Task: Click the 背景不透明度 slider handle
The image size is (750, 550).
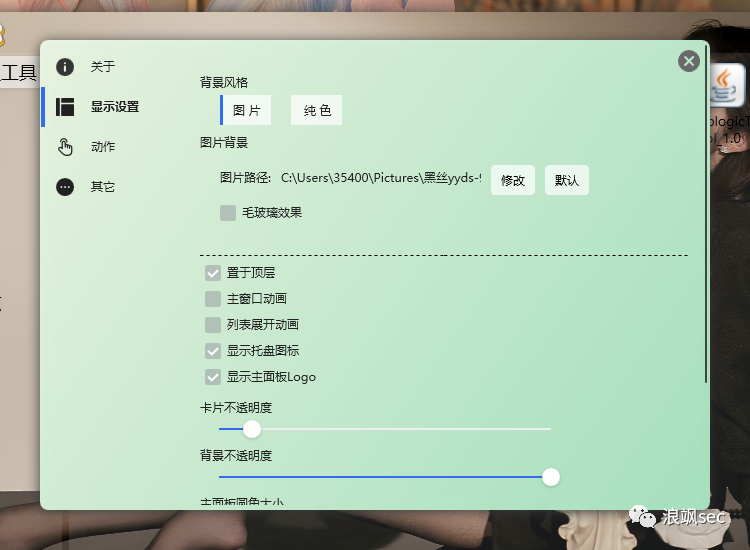Action: [x=551, y=477]
